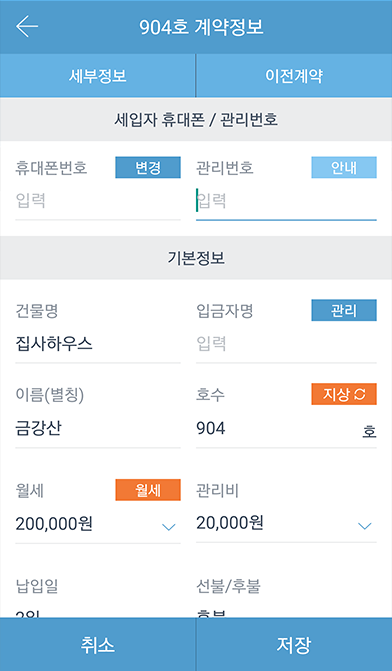Screen dimensions: 392x671
Task: Expand the 월세 amount dropdown chevron
Action: coord(169,526)
